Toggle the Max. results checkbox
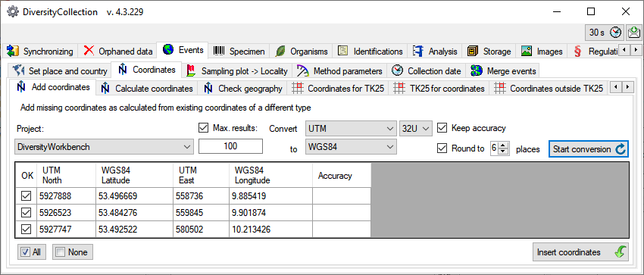 pos(203,127)
